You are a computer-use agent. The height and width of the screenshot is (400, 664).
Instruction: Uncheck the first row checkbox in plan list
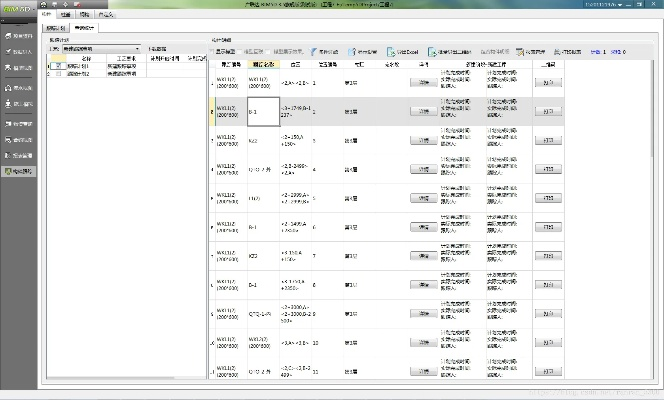[x=60, y=66]
